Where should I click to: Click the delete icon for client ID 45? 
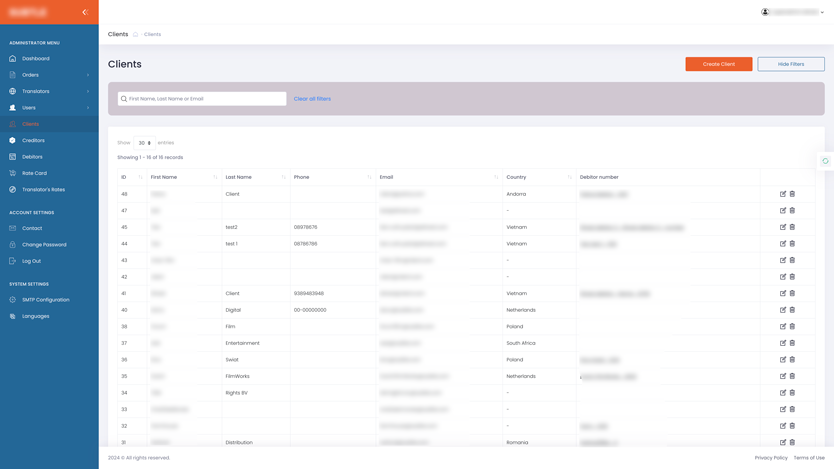(793, 227)
